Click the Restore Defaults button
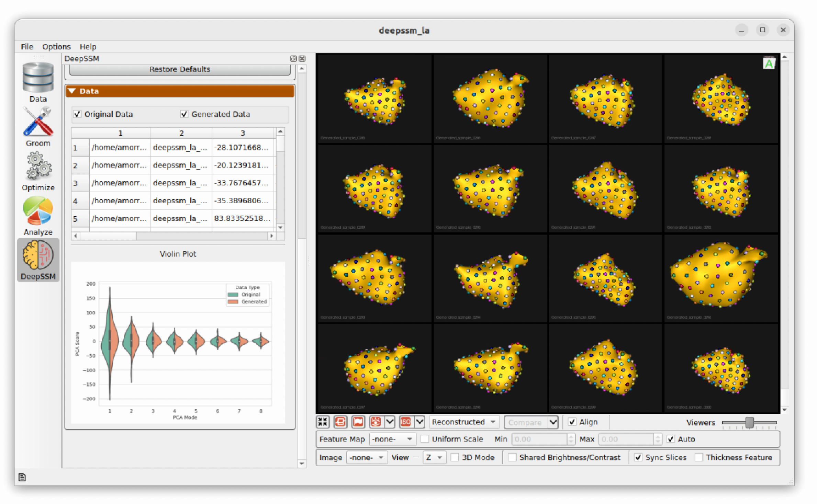The height and width of the screenshot is (504, 817). [x=180, y=69]
